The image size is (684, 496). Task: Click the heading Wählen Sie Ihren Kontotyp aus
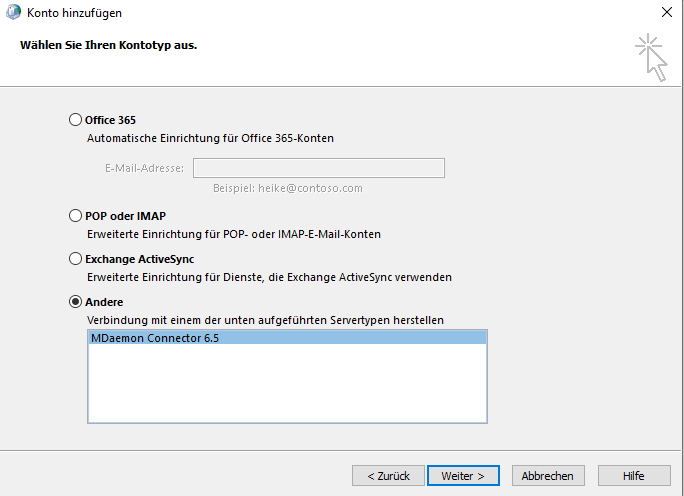coord(108,46)
